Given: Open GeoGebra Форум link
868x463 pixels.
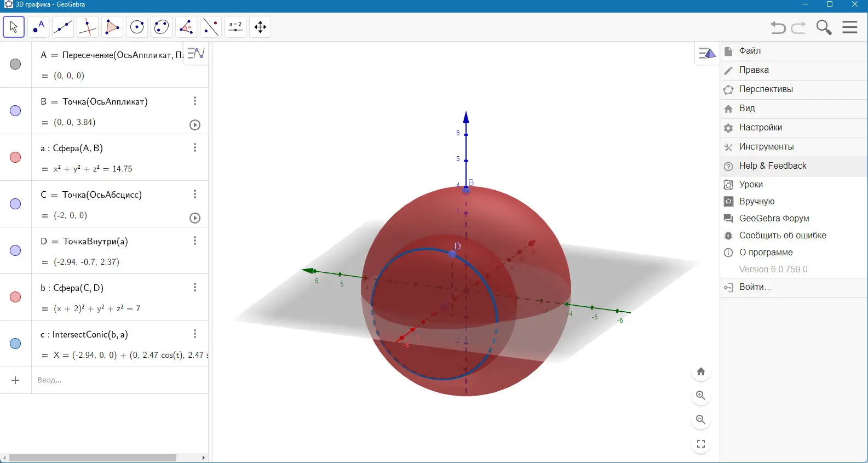Looking at the screenshot, I should pyautogui.click(x=794, y=219).
